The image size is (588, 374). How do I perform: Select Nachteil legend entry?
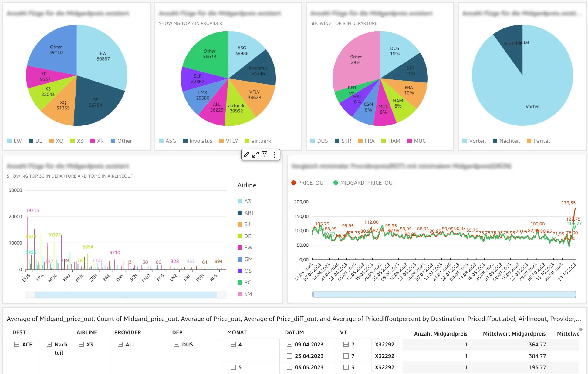point(506,141)
